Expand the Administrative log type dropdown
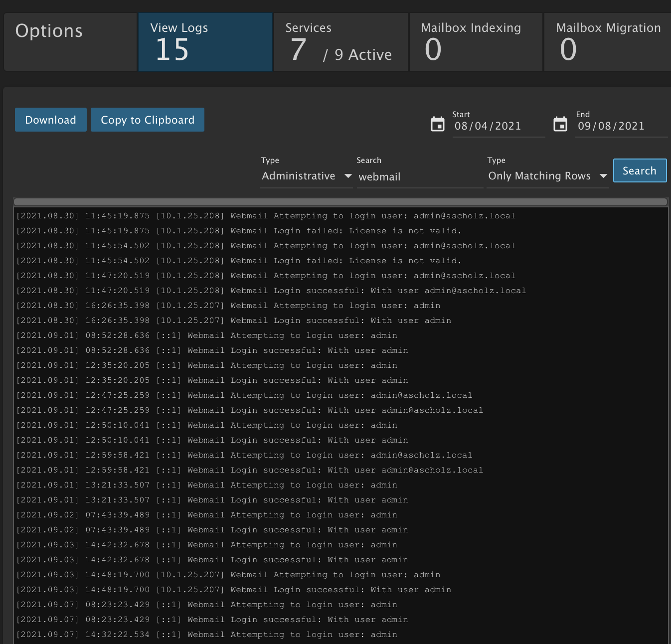 (306, 176)
